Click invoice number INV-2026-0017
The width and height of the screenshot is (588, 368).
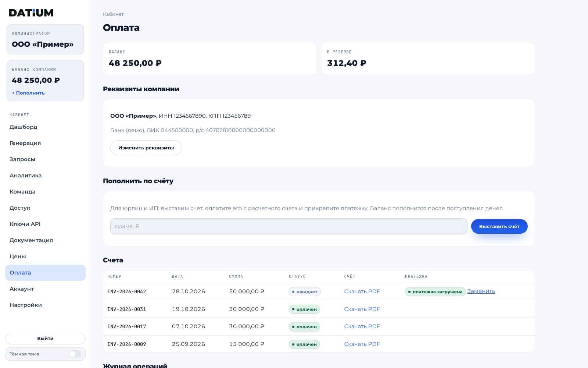click(x=127, y=327)
